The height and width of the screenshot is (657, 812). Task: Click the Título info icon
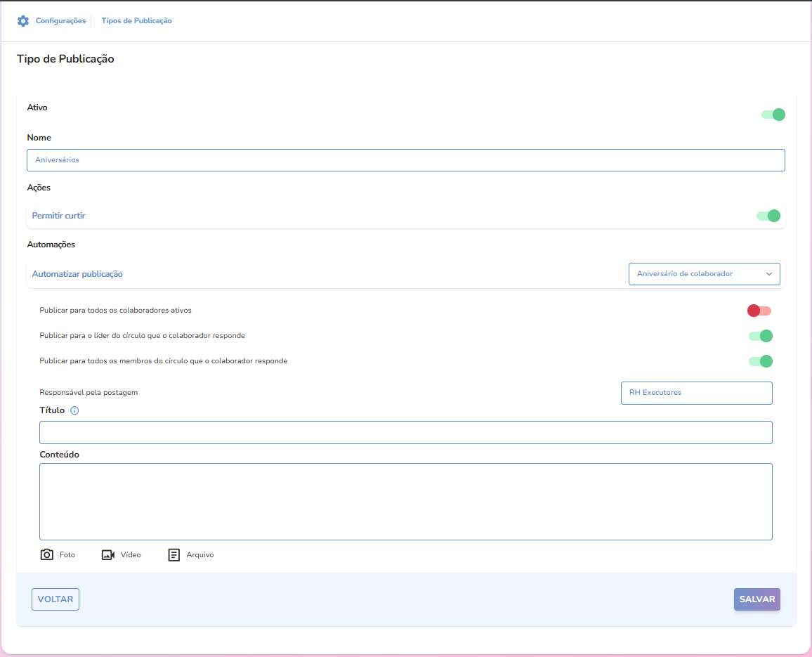coord(74,410)
